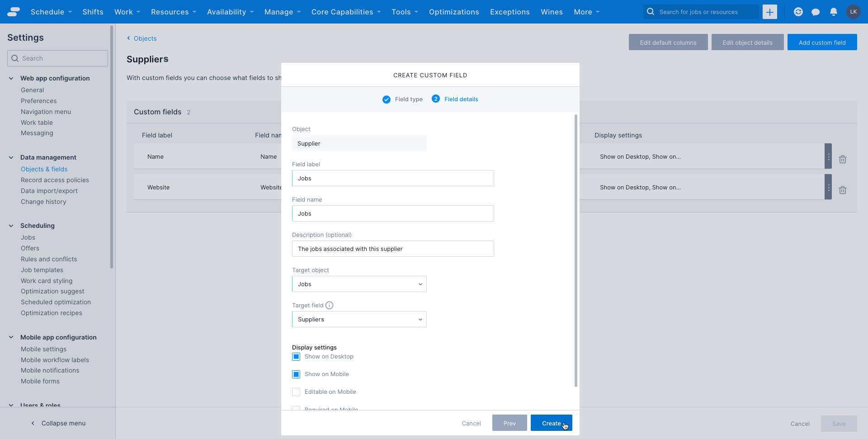
Task: Click the info icon next to Target field
Action: [330, 305]
